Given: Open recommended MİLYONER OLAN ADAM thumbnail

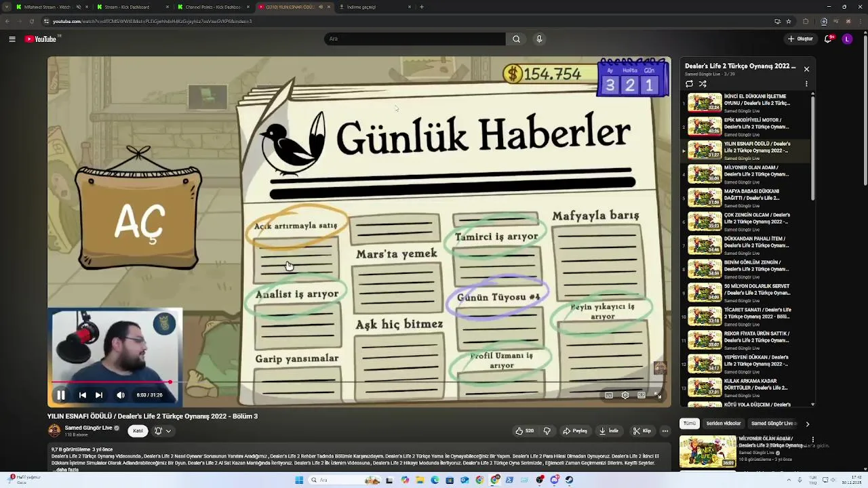Looking at the screenshot, I should (x=708, y=451).
